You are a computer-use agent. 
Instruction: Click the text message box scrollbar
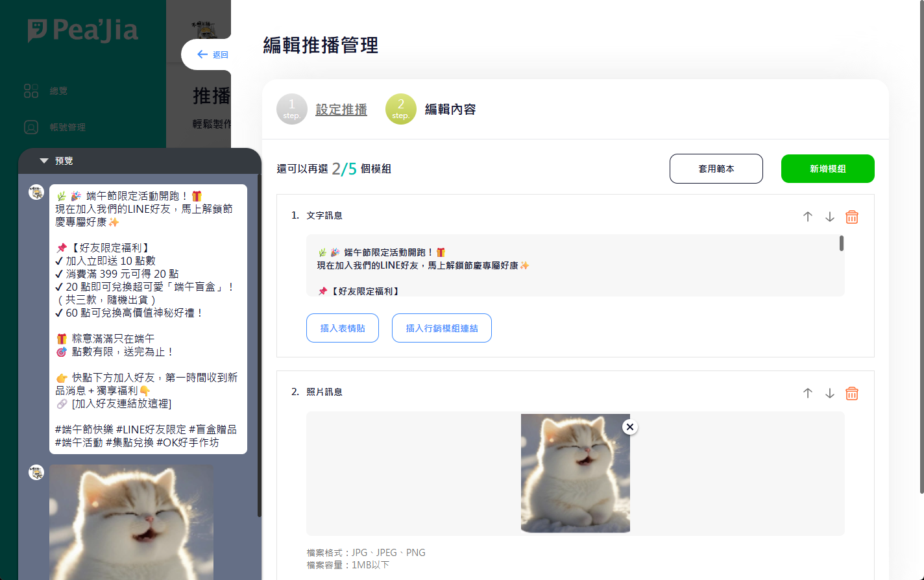(842, 243)
